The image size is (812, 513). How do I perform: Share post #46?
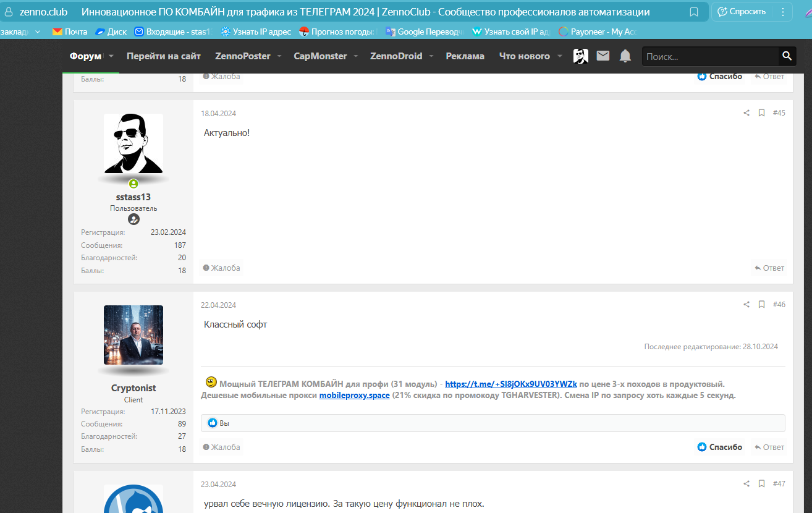[746, 305]
